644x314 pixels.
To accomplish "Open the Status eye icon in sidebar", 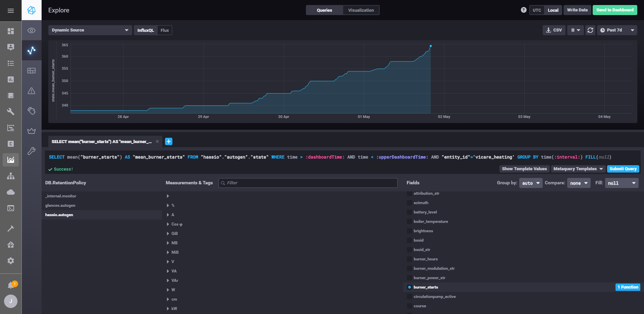I will coord(32,30).
